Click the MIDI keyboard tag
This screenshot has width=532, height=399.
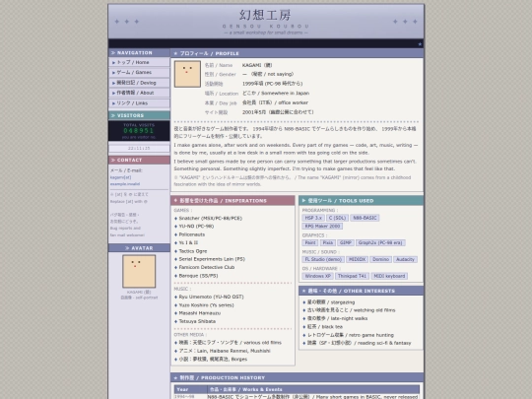[x=389, y=276]
